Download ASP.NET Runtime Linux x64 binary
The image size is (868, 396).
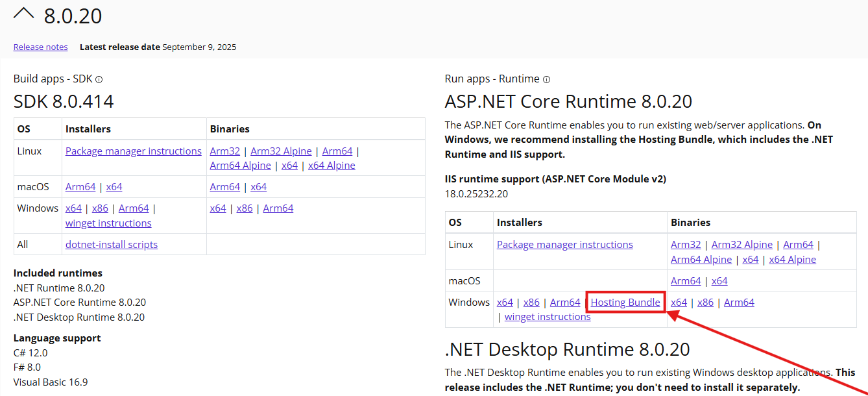pos(751,259)
